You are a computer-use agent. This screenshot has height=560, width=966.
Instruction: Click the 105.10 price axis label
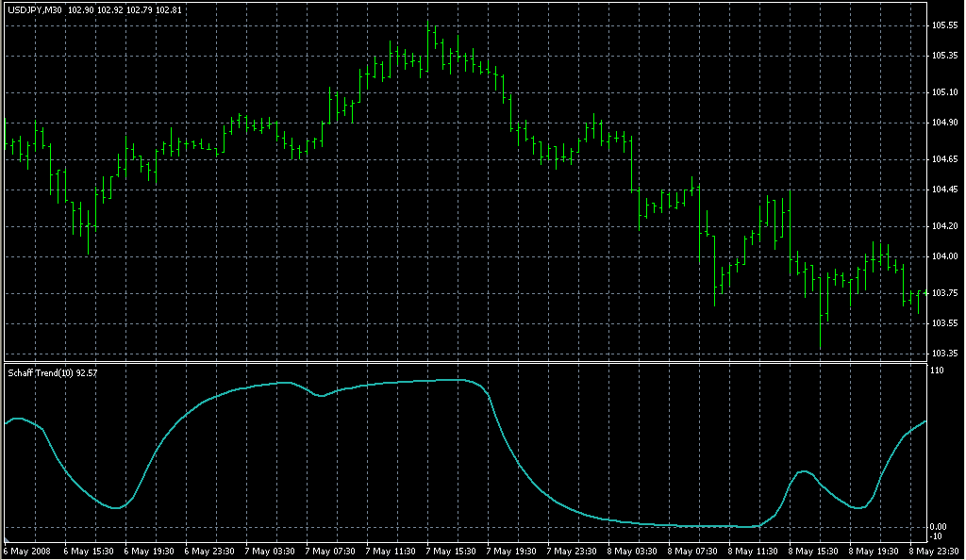943,92
